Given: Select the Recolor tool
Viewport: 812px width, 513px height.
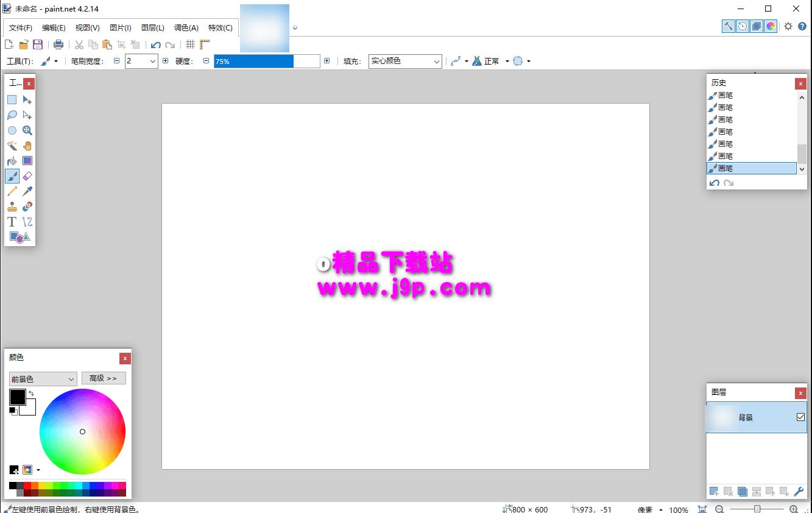Looking at the screenshot, I should pyautogui.click(x=27, y=207).
